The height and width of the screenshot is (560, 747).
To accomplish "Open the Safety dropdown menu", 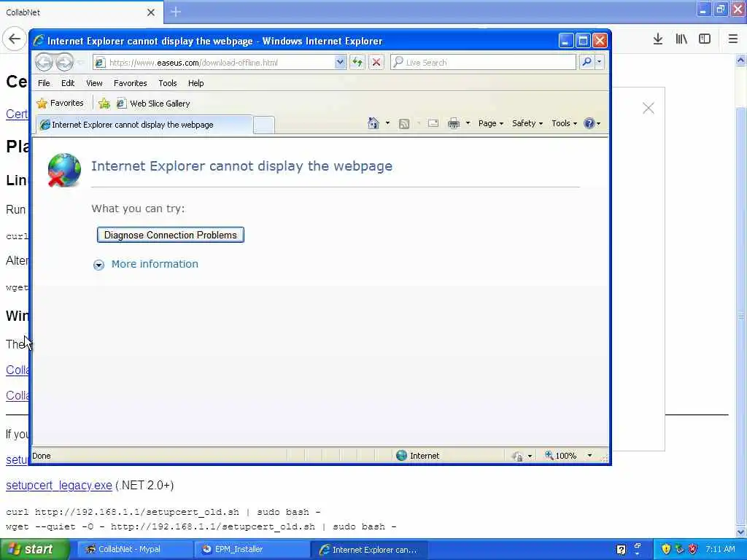I will click(x=527, y=123).
